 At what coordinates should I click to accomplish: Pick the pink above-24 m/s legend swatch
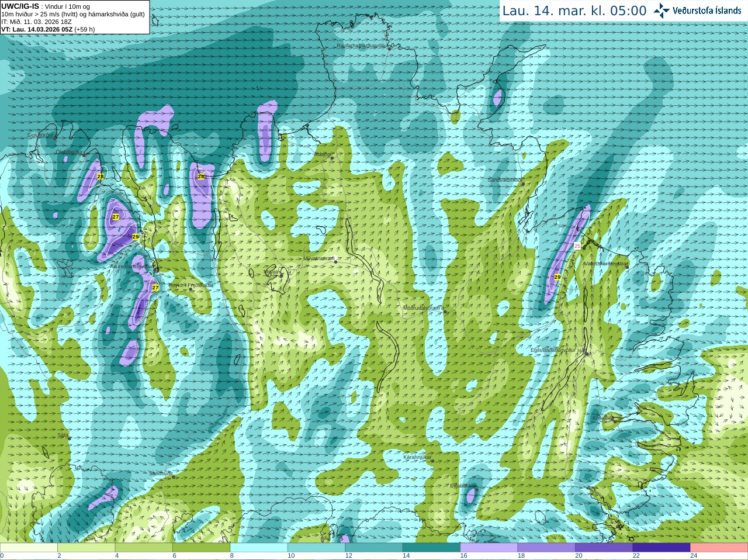[x=719, y=548]
